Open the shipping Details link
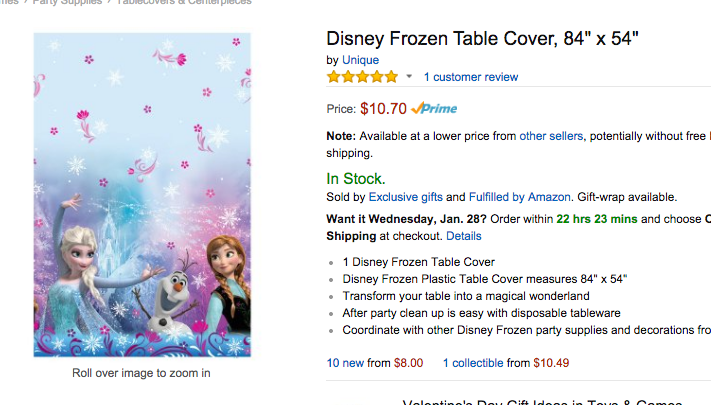Viewport: 711px width, 405px height. tap(463, 236)
